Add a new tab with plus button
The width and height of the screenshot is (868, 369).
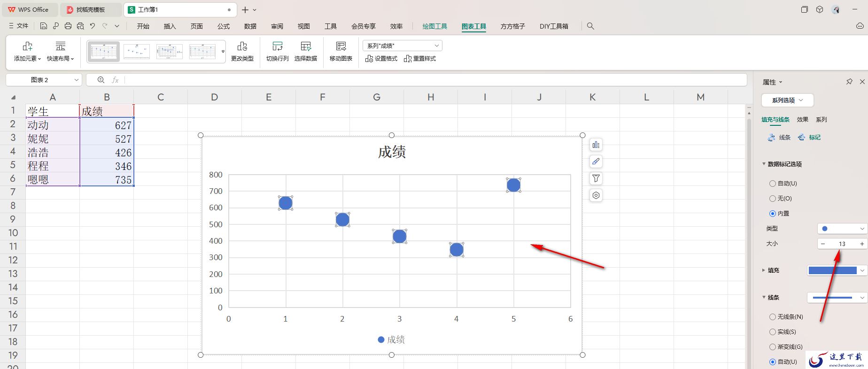point(245,9)
